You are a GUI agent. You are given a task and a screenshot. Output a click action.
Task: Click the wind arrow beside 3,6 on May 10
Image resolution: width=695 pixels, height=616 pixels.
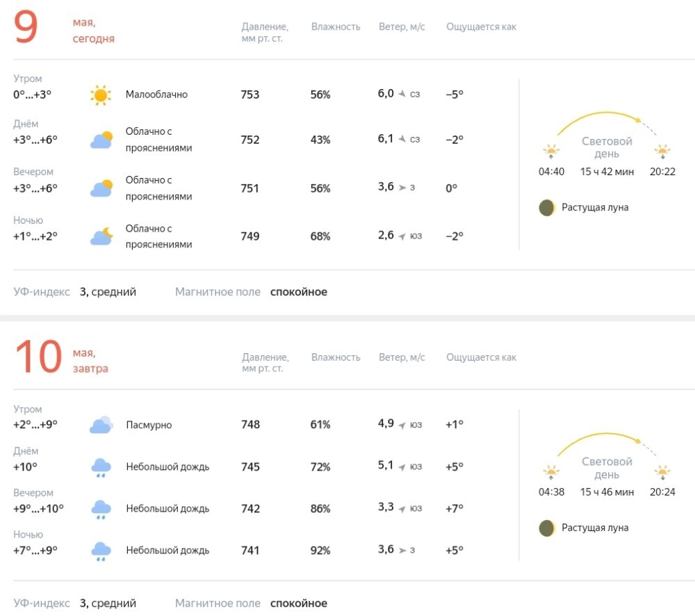[402, 551]
